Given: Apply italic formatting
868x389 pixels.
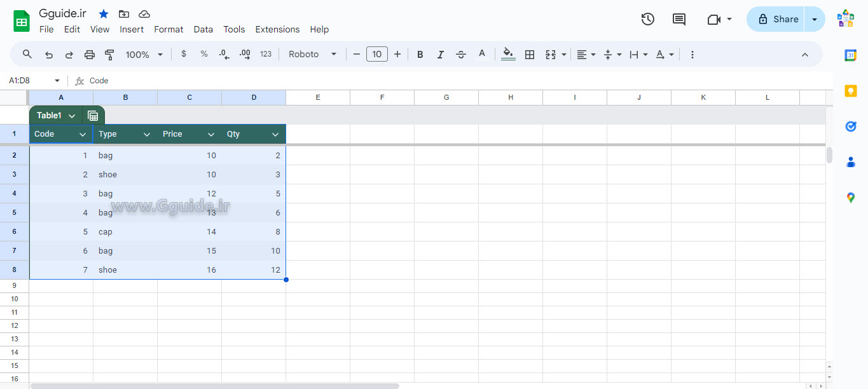Looking at the screenshot, I should click(441, 54).
